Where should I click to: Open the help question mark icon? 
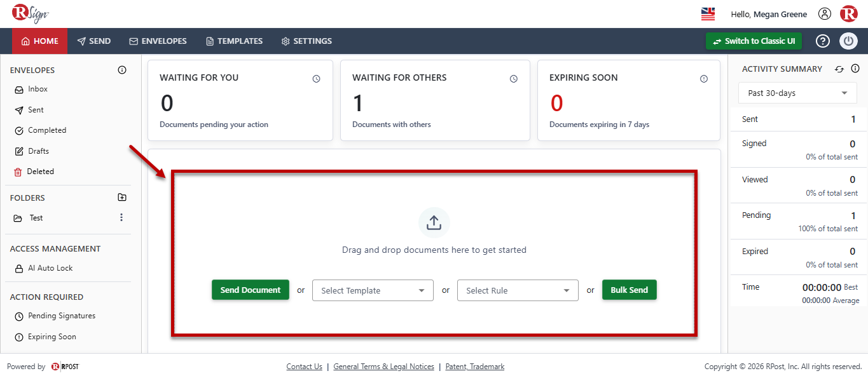[x=823, y=41]
